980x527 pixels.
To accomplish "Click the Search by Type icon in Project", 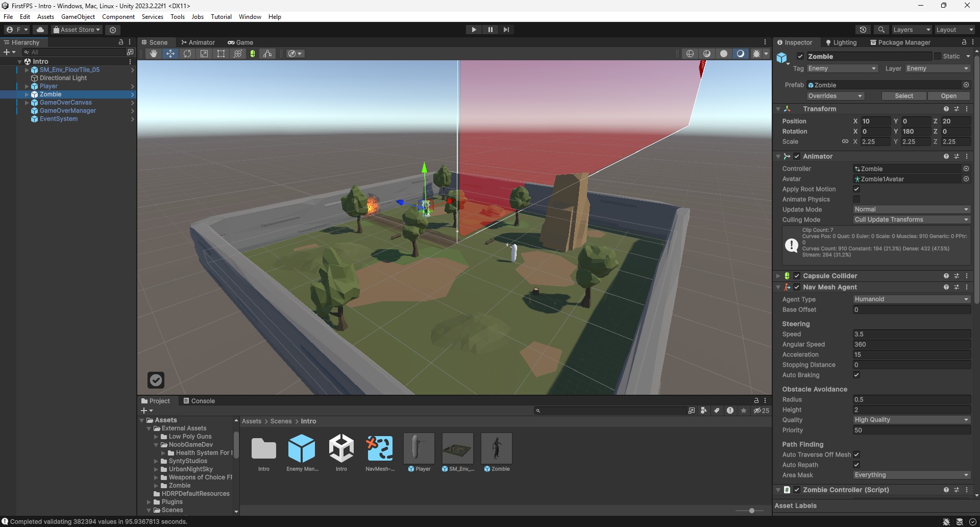I will point(704,411).
